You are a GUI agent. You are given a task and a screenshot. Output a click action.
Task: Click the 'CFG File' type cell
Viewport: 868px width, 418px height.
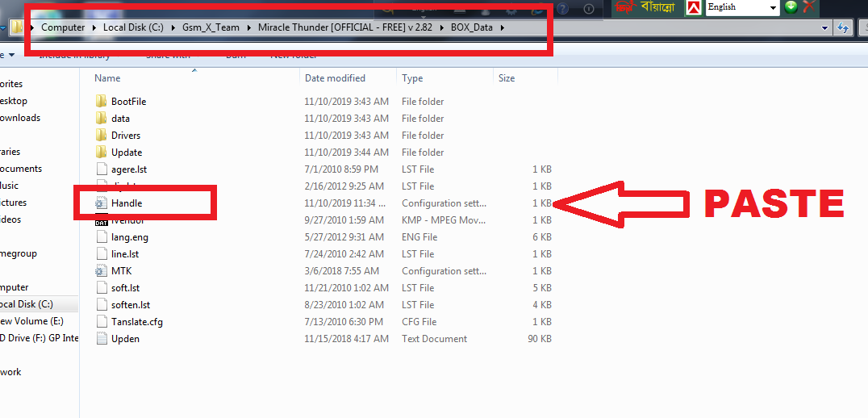[x=419, y=322]
